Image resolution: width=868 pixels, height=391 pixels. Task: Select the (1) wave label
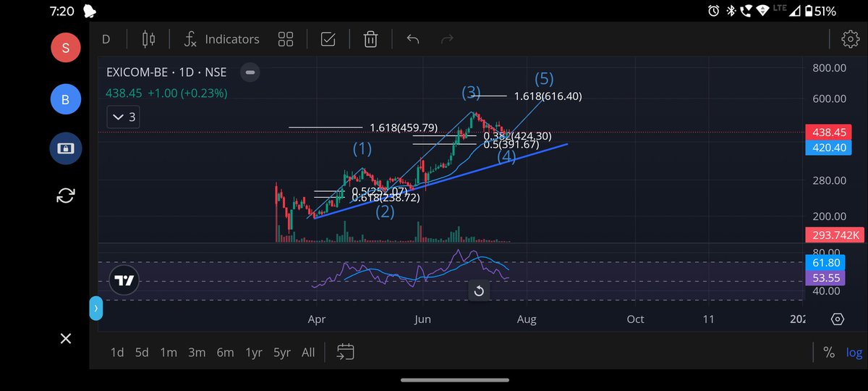(x=362, y=149)
